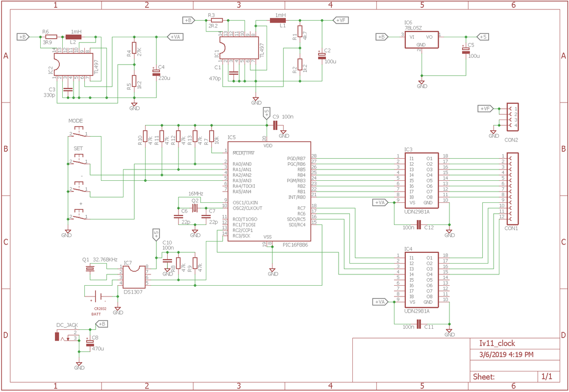Click the Q2 crystal symbol
This screenshot has height=392, width=569.
coord(195,208)
